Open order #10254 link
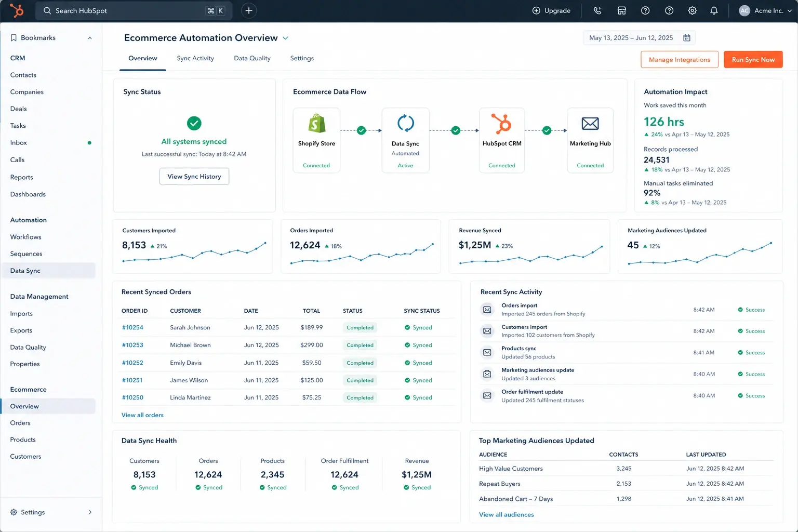The height and width of the screenshot is (532, 798). (132, 328)
